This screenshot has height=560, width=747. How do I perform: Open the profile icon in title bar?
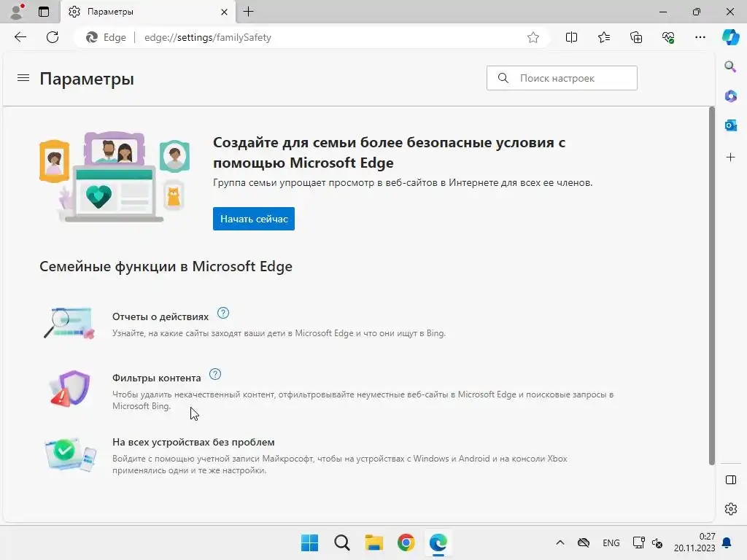(18, 12)
